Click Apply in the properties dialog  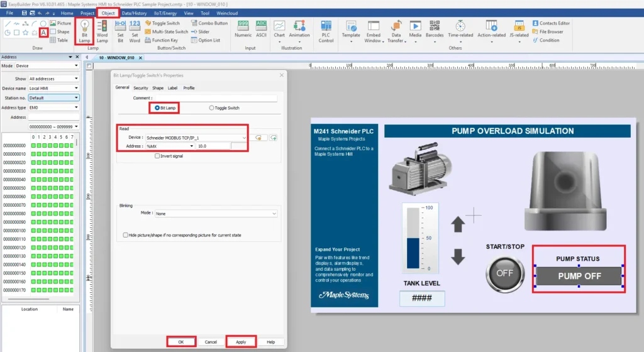[241, 342]
